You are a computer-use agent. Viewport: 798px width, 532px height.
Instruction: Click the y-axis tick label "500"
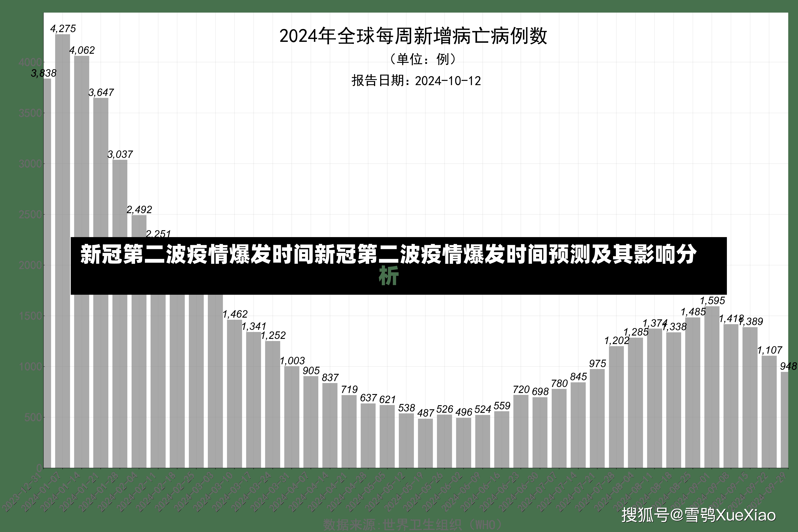click(x=33, y=417)
